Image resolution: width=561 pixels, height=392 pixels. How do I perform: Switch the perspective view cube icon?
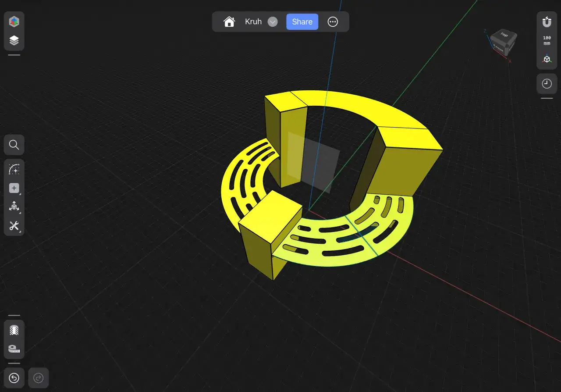[547, 59]
